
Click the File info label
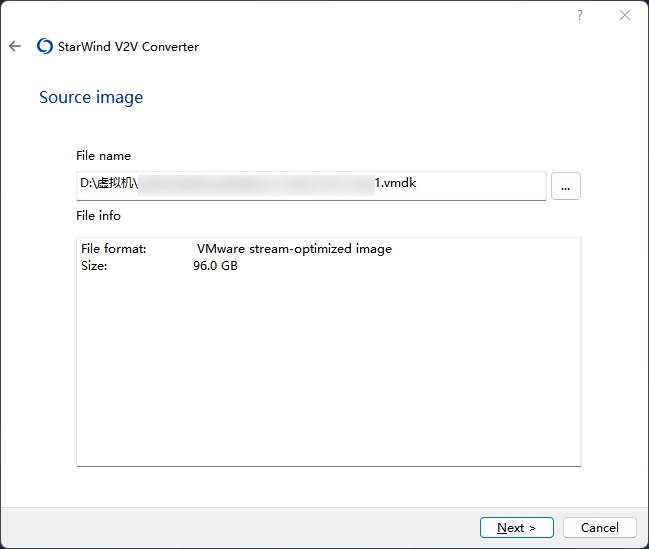point(98,215)
